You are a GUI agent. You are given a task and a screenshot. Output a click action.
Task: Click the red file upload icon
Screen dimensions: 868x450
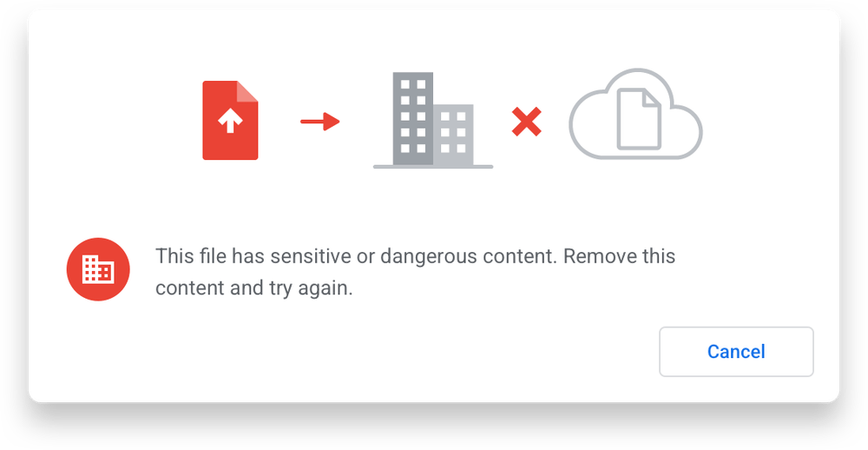click(x=230, y=120)
